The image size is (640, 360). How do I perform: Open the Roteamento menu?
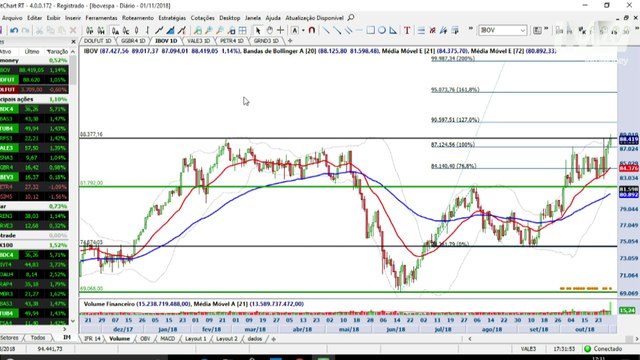[x=138, y=18]
